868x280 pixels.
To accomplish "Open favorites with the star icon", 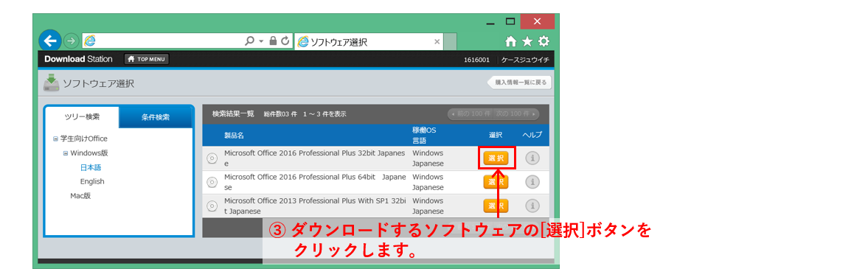I will [527, 41].
